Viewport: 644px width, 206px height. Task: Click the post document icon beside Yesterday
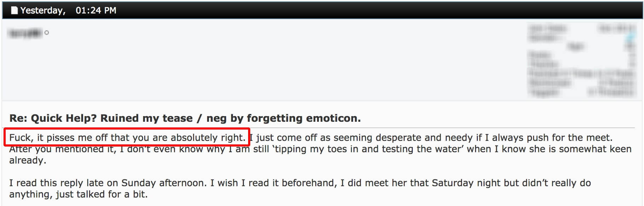pyautogui.click(x=14, y=10)
